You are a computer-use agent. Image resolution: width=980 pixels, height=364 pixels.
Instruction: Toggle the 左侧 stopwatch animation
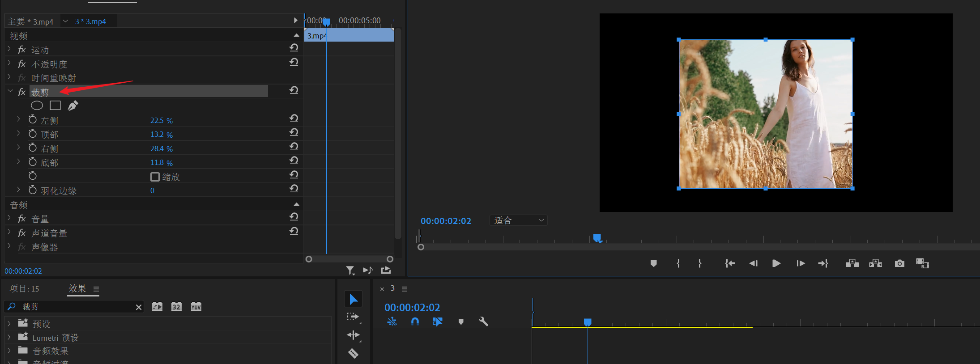(33, 120)
